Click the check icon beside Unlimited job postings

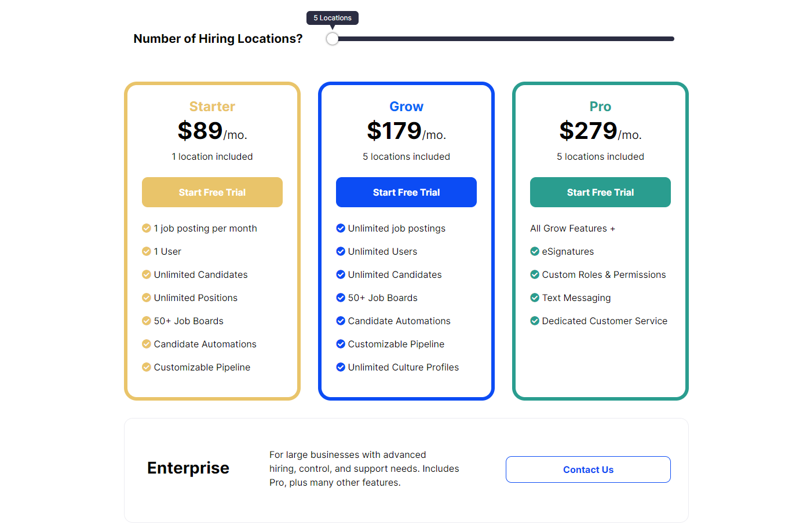(341, 228)
